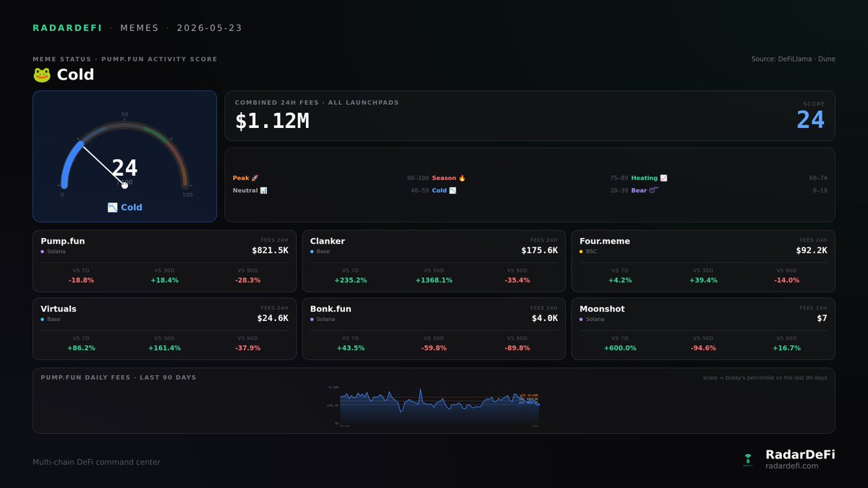Click Clanker 30D change +1368.1%

click(434, 281)
